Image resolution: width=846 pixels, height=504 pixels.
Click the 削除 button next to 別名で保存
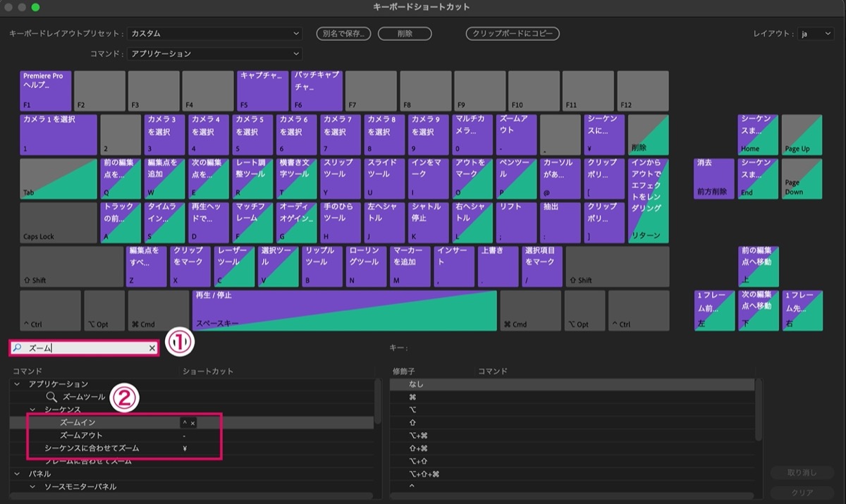(x=405, y=33)
